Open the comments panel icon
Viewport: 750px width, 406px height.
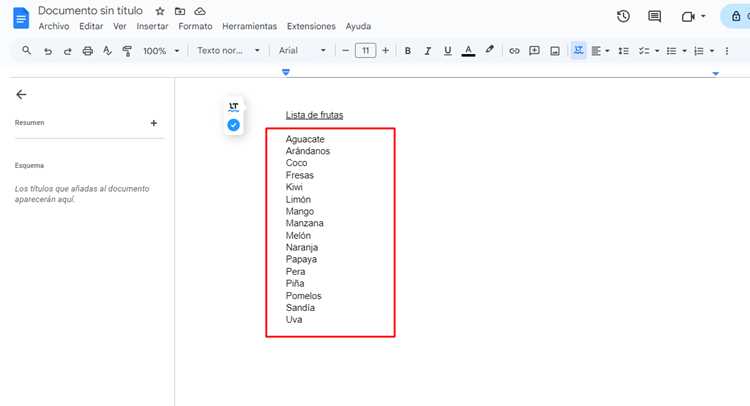pyautogui.click(x=654, y=17)
